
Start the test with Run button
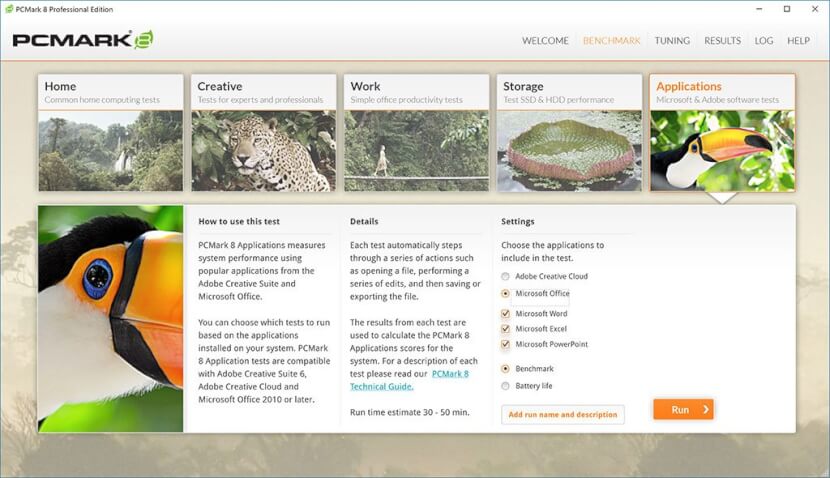pos(683,409)
